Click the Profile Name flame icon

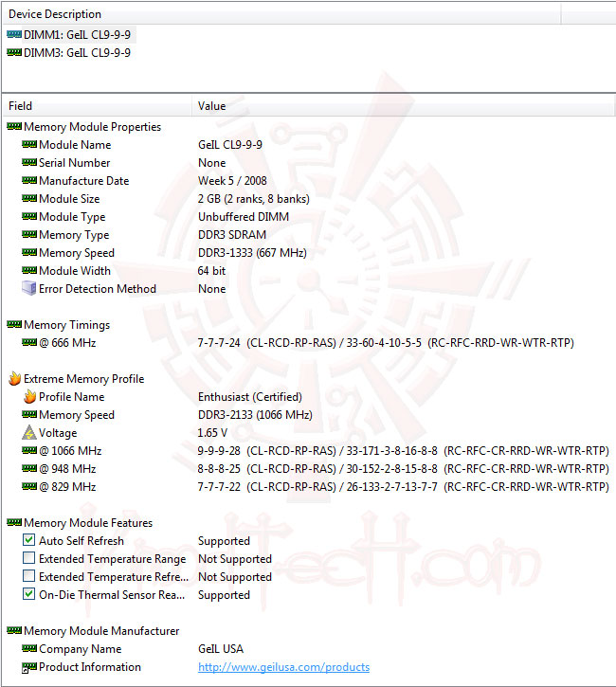click(29, 396)
